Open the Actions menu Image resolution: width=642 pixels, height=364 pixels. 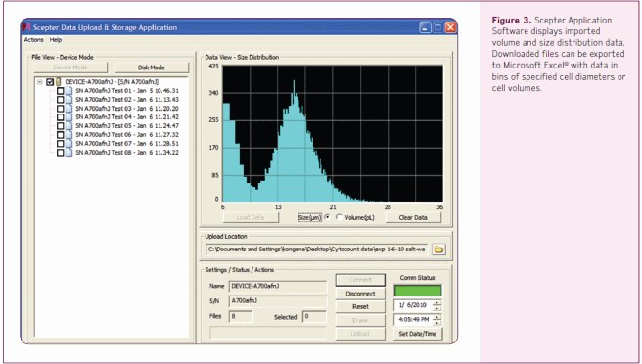tap(33, 40)
